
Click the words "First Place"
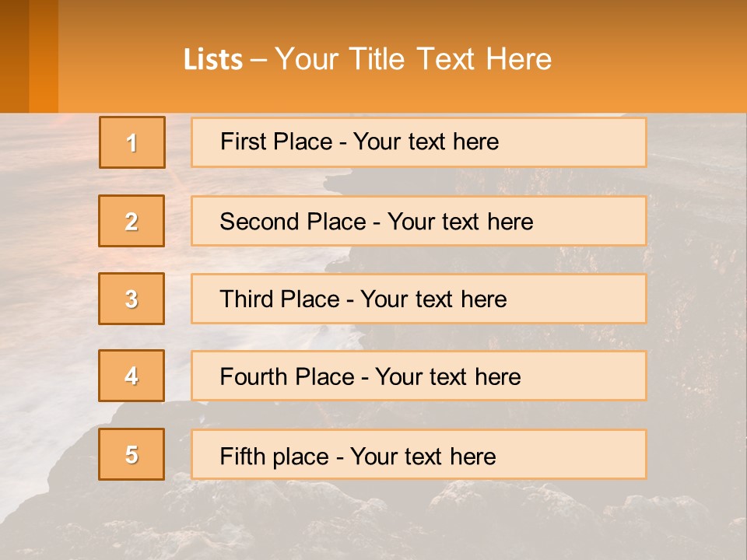(x=276, y=142)
